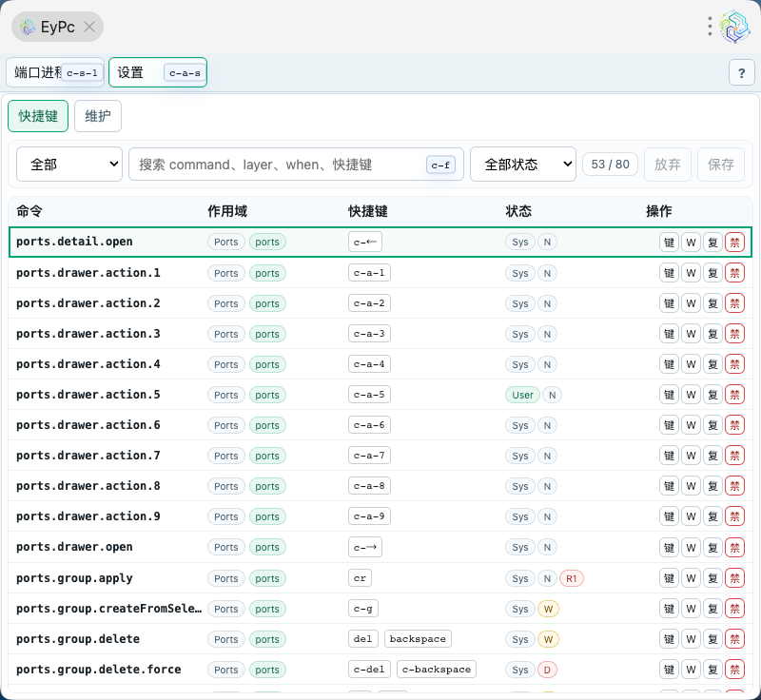The width and height of the screenshot is (761, 700).
Task: Click the c-del shortcut chip
Action: point(369,670)
